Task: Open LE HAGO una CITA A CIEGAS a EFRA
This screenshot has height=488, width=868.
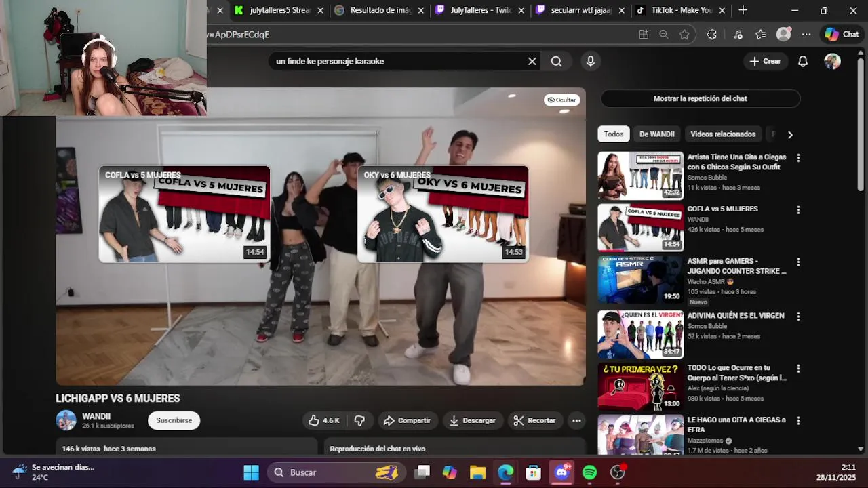Action: [x=736, y=424]
